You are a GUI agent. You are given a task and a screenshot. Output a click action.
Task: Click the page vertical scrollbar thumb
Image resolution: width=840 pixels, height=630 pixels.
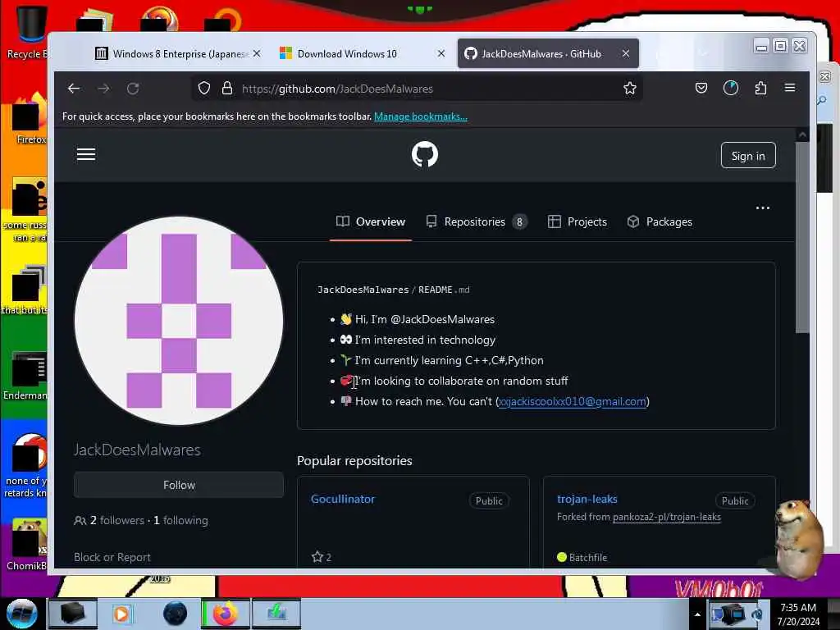[802, 237]
